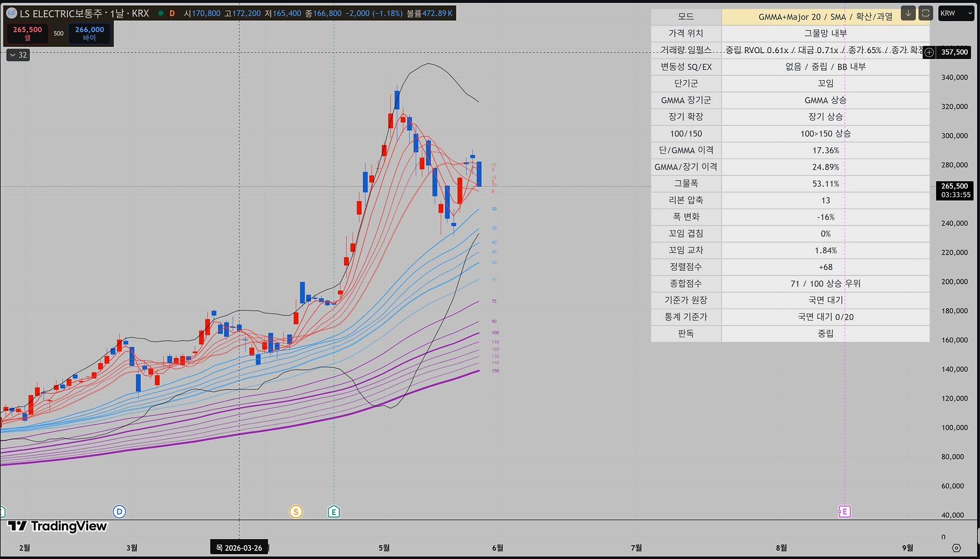Viewport: 980px width, 559px height.
Task: Click the GMMA 상승 value cell
Action: tap(825, 100)
